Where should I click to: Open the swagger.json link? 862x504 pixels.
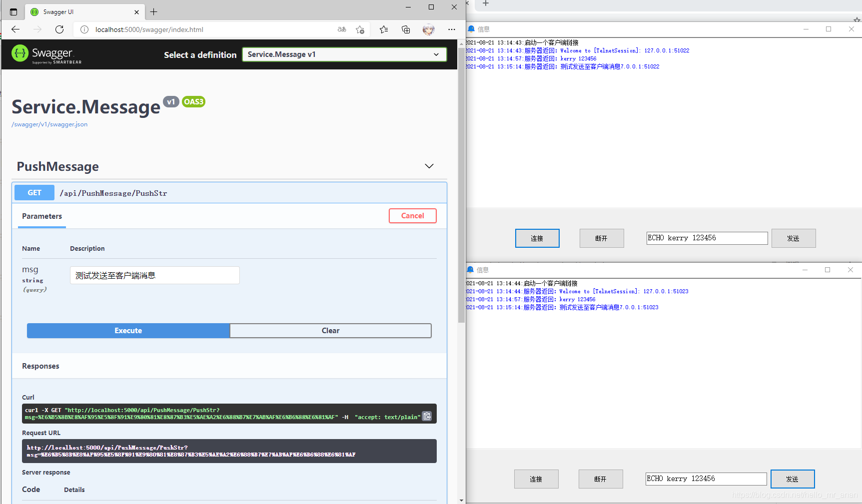(x=49, y=124)
